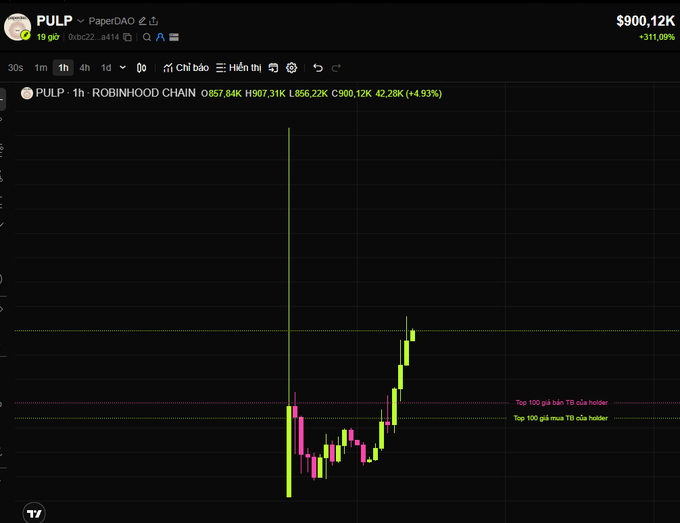680x523 pixels.
Task: Switch chart to 1d timeframe
Action: tap(106, 68)
